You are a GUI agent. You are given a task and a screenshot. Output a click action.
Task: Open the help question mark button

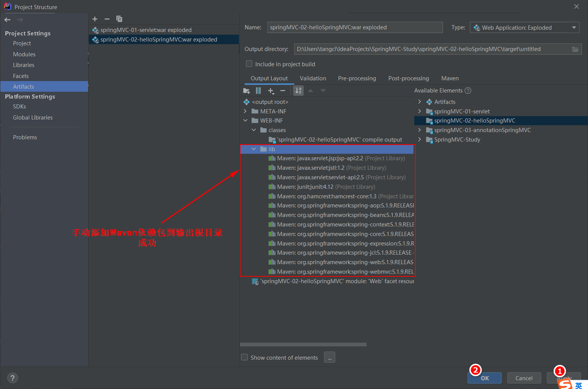pyautogui.click(x=13, y=378)
